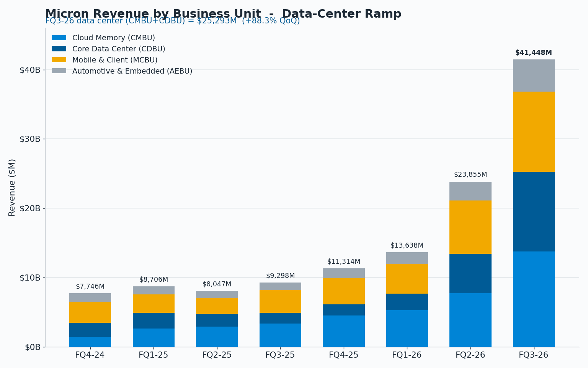Click the FQ3-26 axis label
This screenshot has height=368, width=588.
[534, 355]
